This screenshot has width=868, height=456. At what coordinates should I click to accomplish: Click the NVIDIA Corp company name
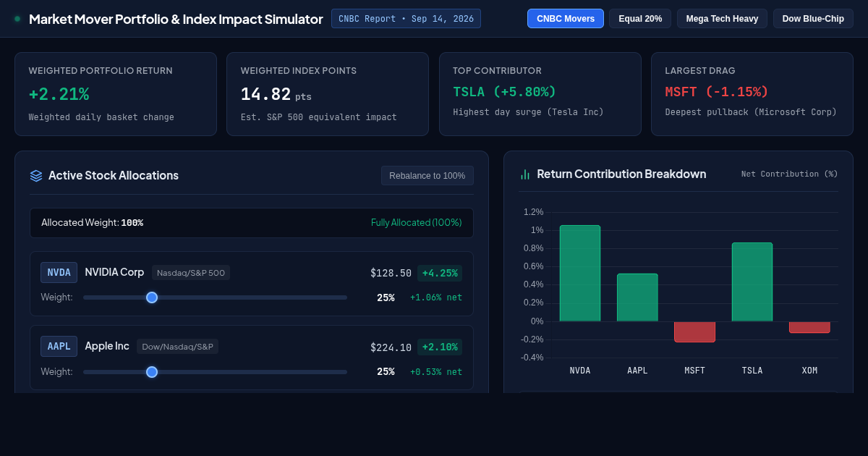pyautogui.click(x=114, y=272)
